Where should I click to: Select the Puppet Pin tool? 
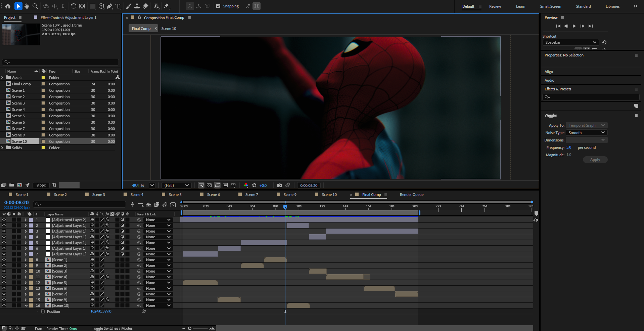167,6
